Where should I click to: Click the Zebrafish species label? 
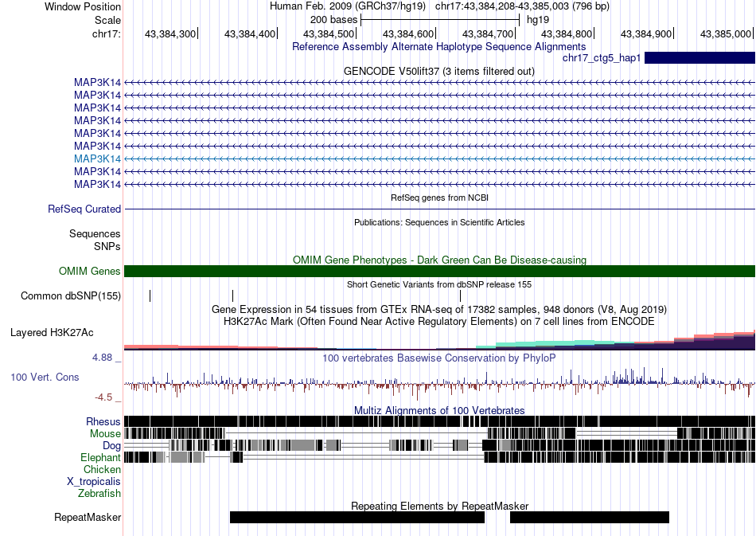click(99, 494)
